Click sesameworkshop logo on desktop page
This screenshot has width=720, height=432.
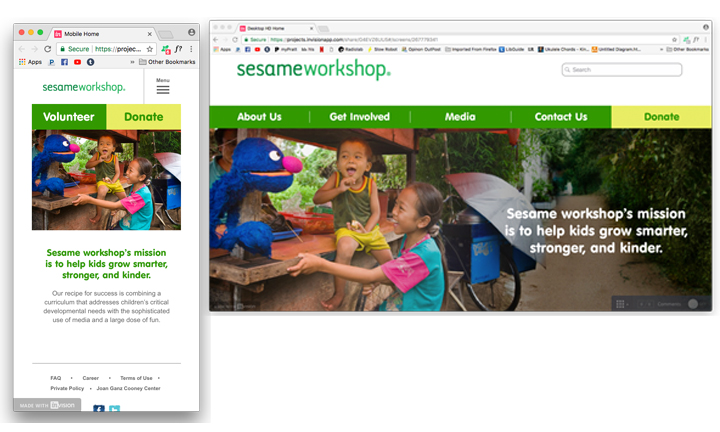tap(314, 69)
